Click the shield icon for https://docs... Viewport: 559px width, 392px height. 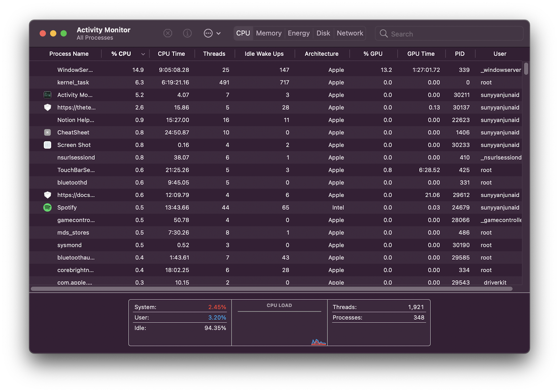click(x=48, y=195)
